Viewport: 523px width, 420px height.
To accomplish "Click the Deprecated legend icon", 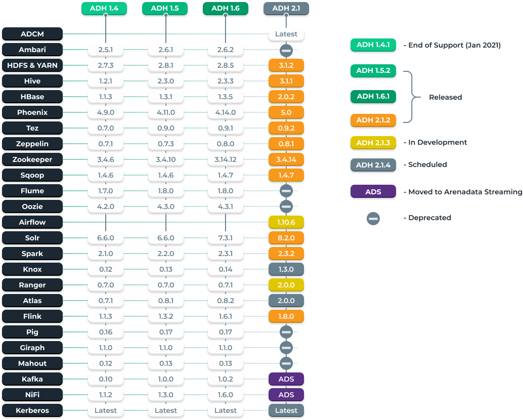I will point(373,219).
